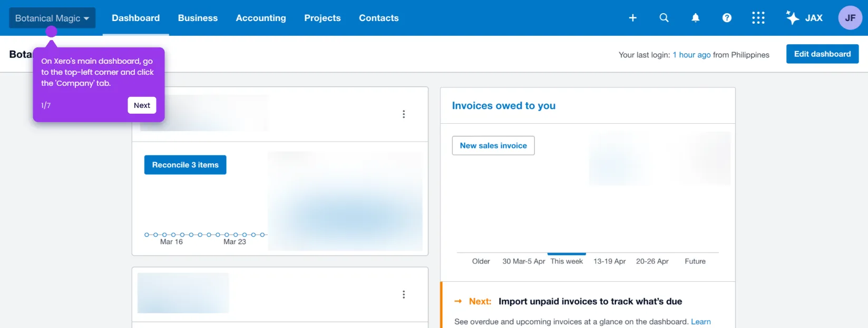The height and width of the screenshot is (328, 868).
Task: Click the '1 hour ago' last login link
Action: click(691, 55)
